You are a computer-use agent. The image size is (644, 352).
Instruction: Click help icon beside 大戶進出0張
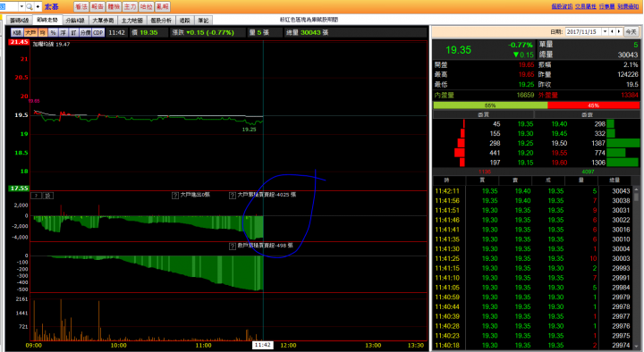point(175,196)
